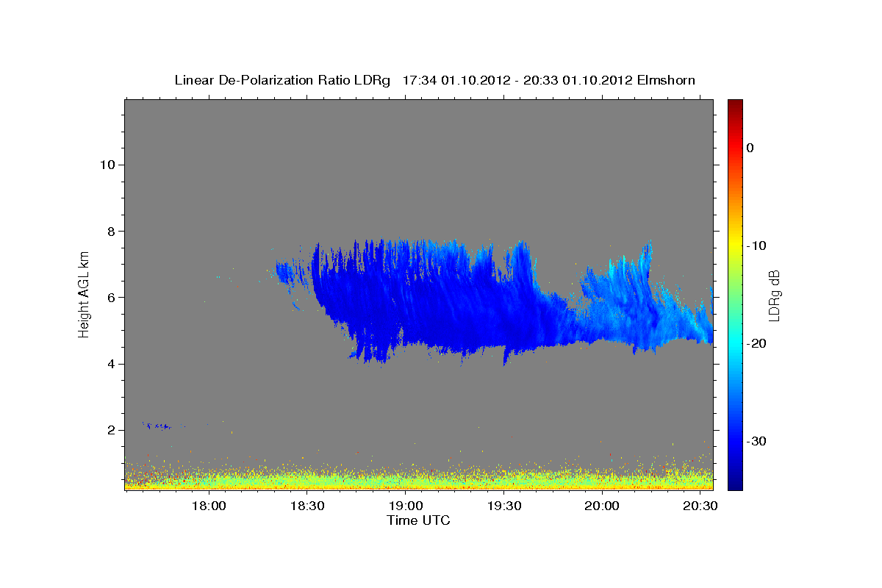Screen dimensions: 882x588
Task: Click the dark red top of colorbar
Action: pos(735,107)
